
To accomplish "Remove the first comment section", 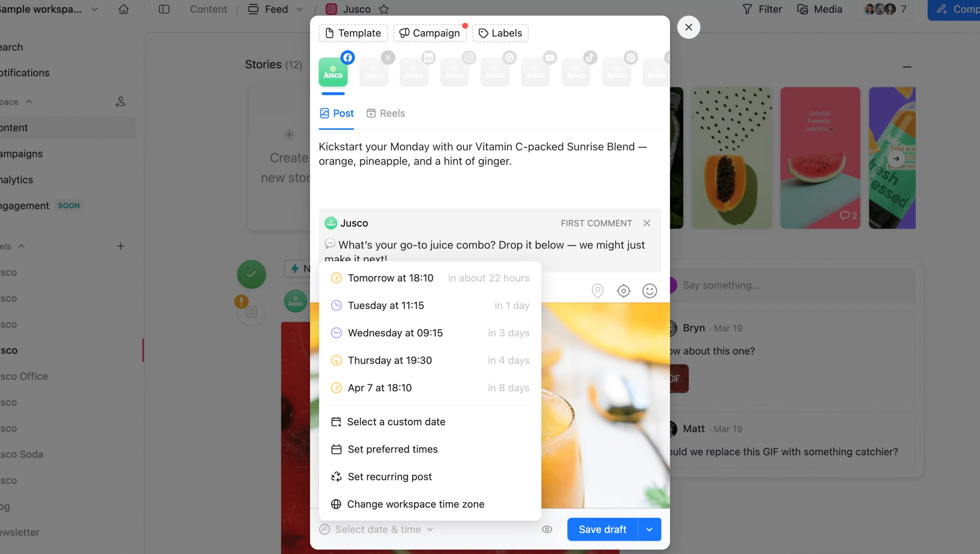I will point(647,223).
